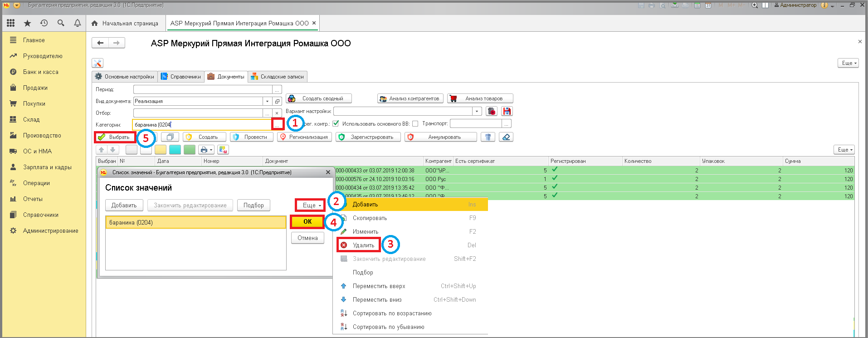Expand the Вариант настройки dropdown
The height and width of the screenshot is (338, 868).
(x=477, y=111)
